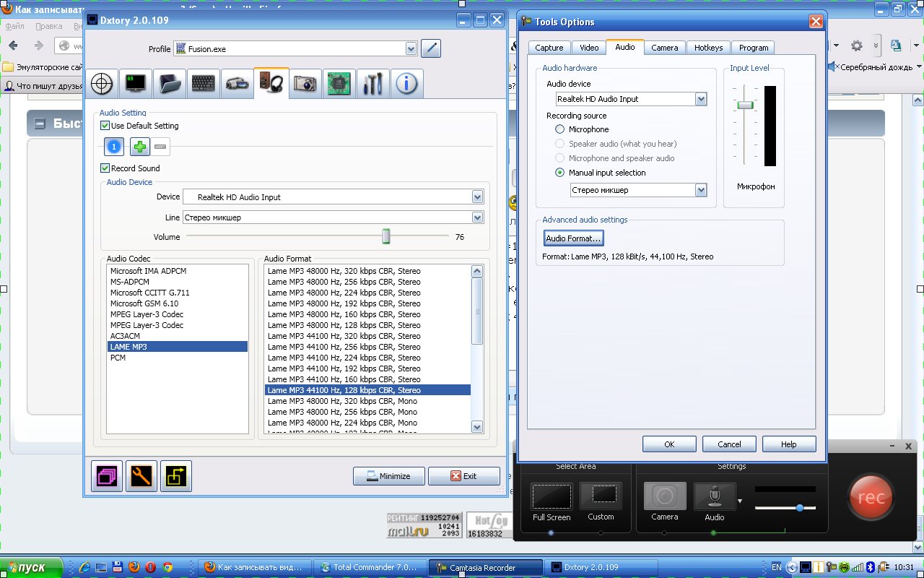Switch to Program tab
The width and height of the screenshot is (924, 578).
click(754, 48)
